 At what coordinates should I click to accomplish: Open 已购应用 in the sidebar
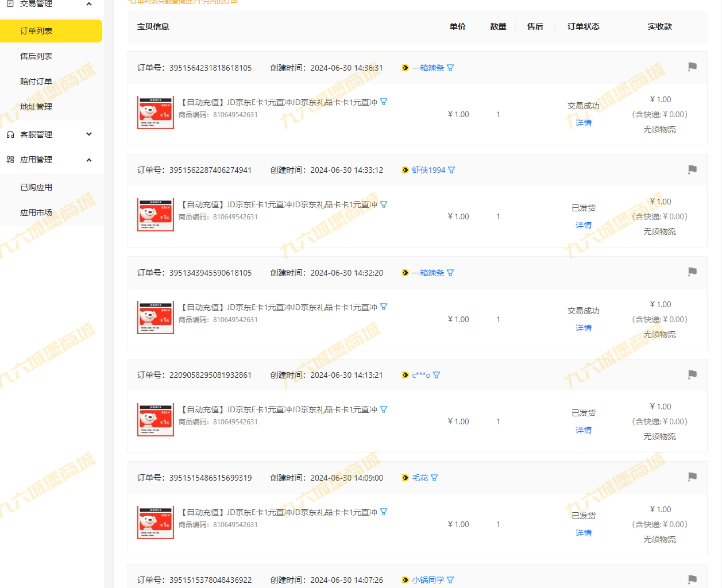pos(36,187)
